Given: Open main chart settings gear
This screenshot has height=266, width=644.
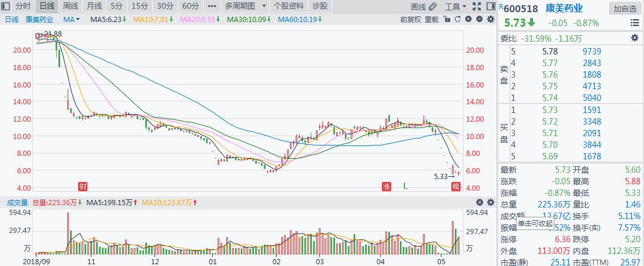Looking at the screenshot, I should [x=490, y=19].
